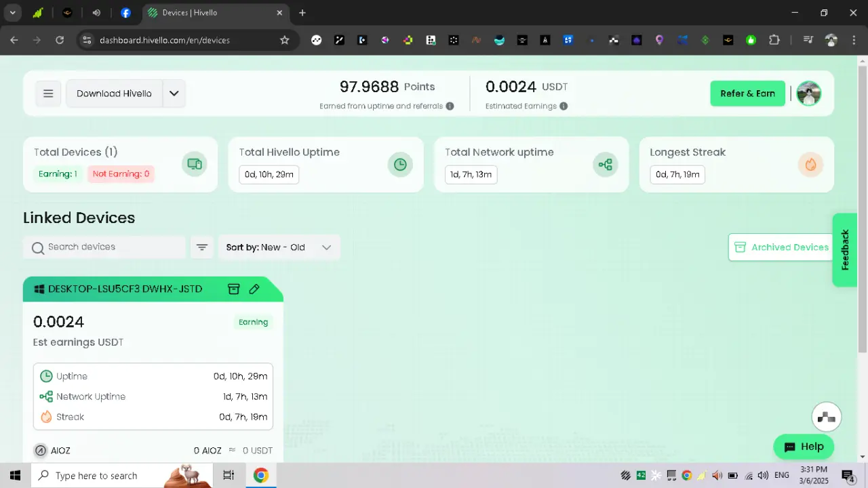Open the Chrome three-dot menu
This screenshot has height=488, width=868.
[x=853, y=40]
